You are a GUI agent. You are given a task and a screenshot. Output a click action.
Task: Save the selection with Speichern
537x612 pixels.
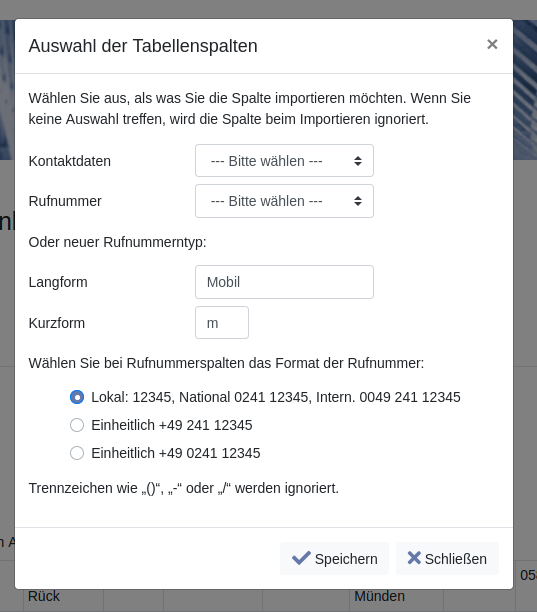[x=334, y=559]
